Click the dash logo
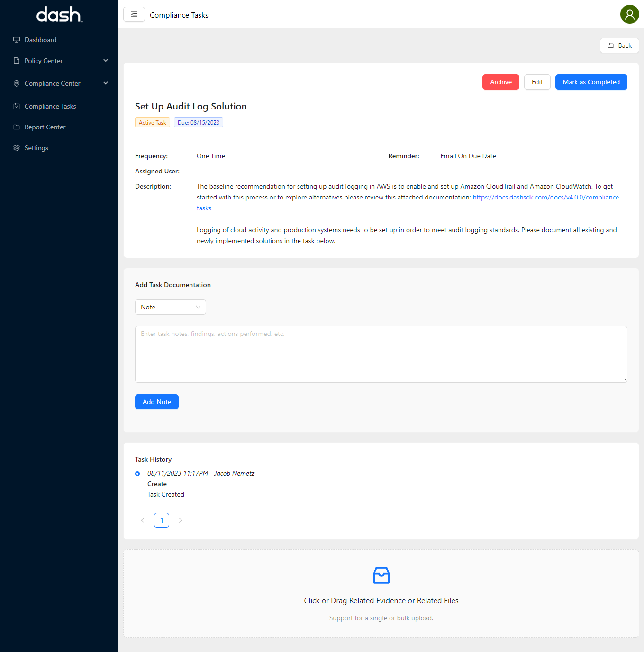Screen dimensions: 644x652 tap(59, 15)
